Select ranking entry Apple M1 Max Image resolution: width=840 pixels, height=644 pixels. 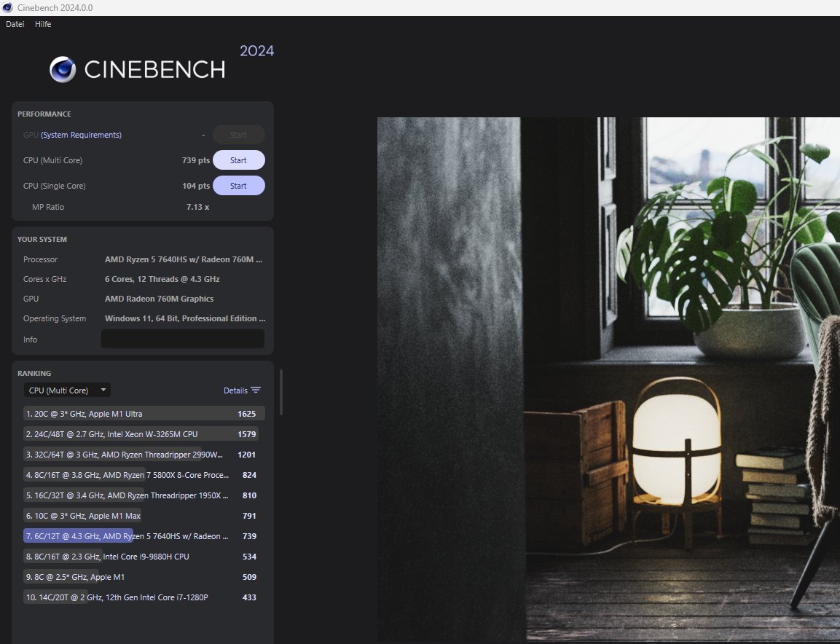coord(144,515)
